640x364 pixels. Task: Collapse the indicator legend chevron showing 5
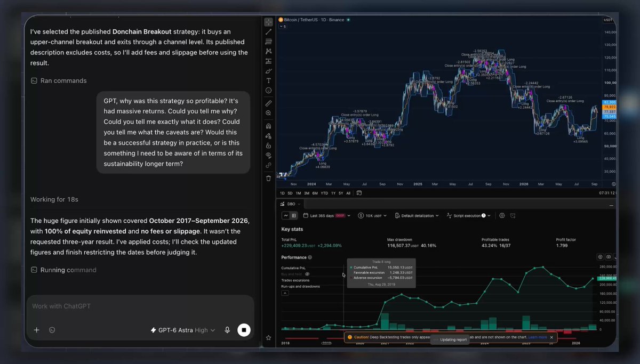pos(283,26)
